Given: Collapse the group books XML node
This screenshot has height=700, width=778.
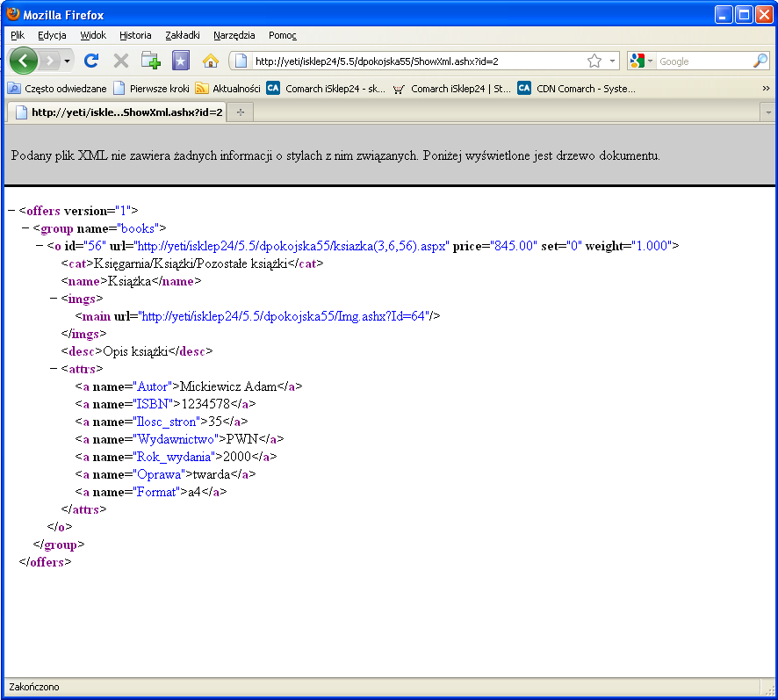Looking at the screenshot, I should pos(25,228).
